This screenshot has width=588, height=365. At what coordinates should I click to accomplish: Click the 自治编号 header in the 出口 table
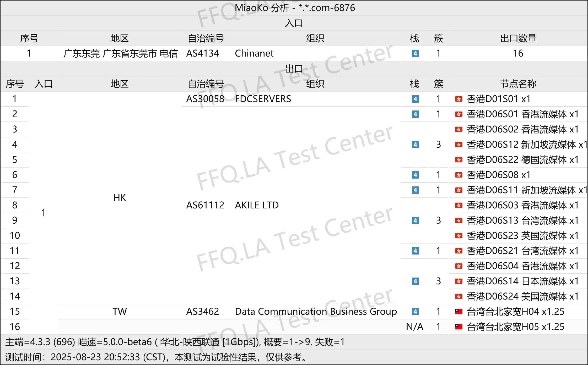[x=206, y=84]
